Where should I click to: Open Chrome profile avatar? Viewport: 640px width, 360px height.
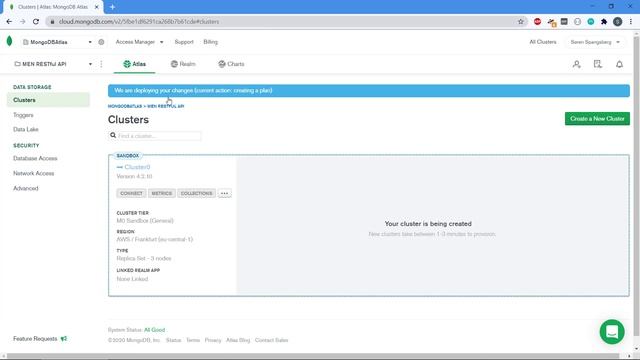click(617, 22)
